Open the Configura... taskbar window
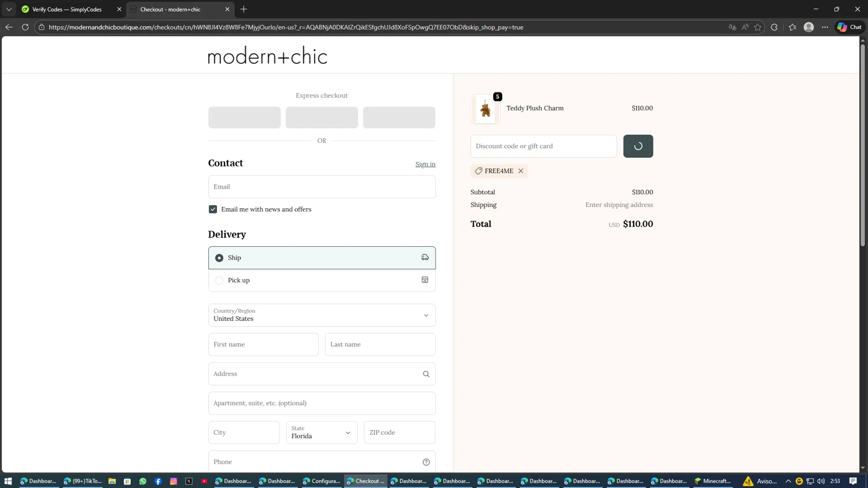This screenshot has width=868, height=488. 322,481
